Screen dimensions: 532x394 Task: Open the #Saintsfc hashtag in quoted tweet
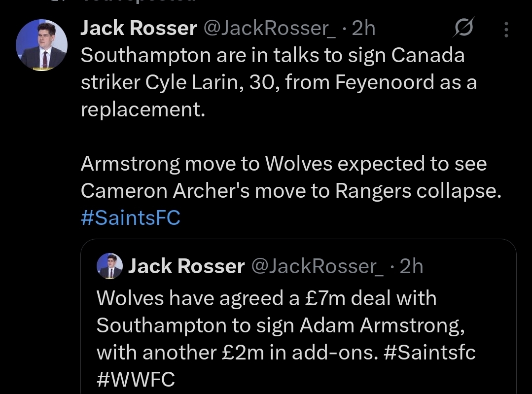tap(430, 352)
